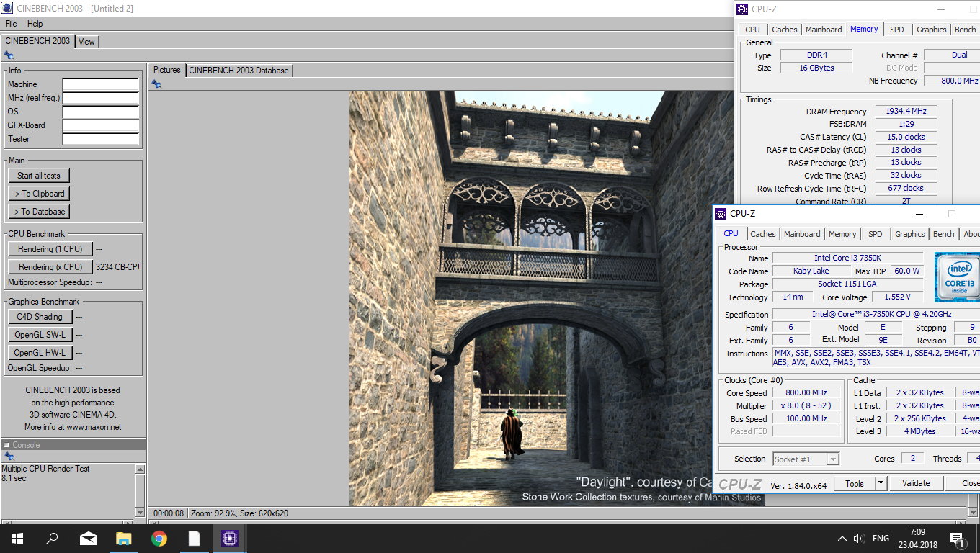
Task: Select the Pictures tab
Action: (167, 70)
